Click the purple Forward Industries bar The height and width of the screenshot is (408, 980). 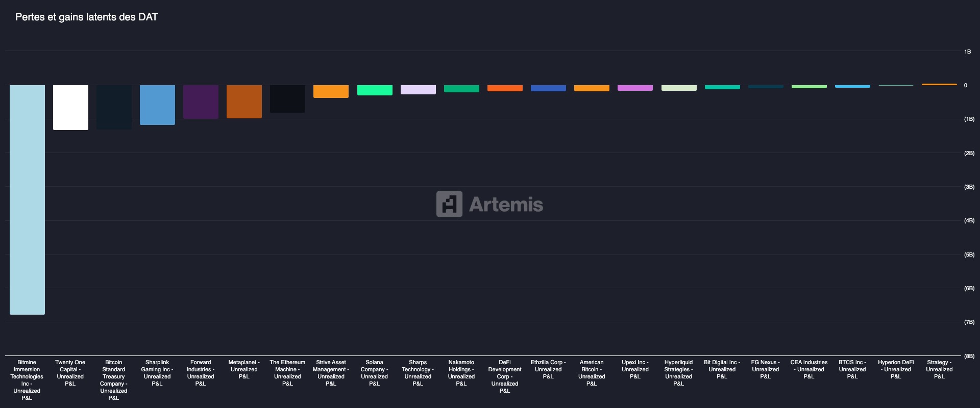[x=201, y=102]
